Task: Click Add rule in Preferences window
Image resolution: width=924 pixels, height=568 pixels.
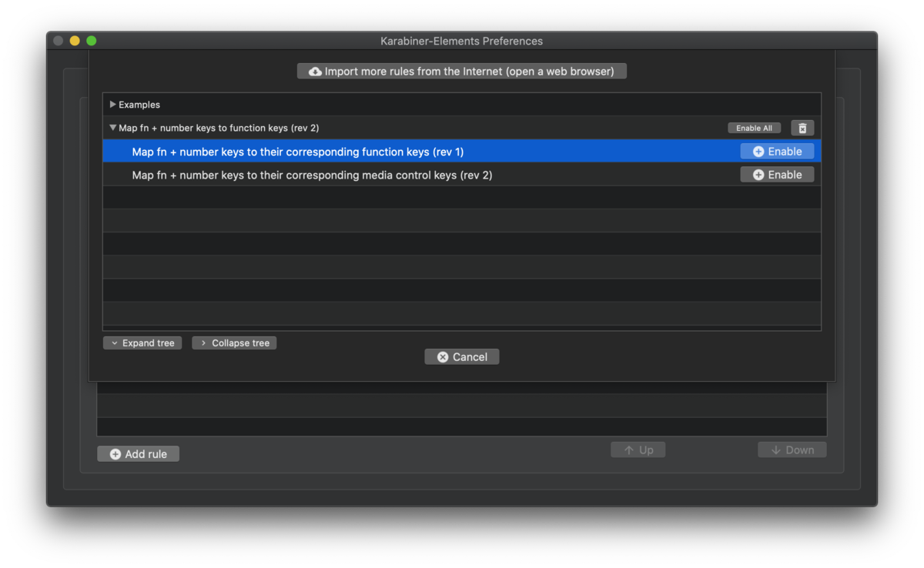Action: [139, 454]
